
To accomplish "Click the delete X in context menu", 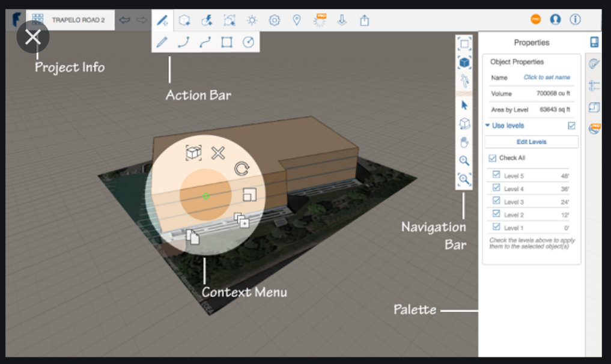I will point(218,153).
